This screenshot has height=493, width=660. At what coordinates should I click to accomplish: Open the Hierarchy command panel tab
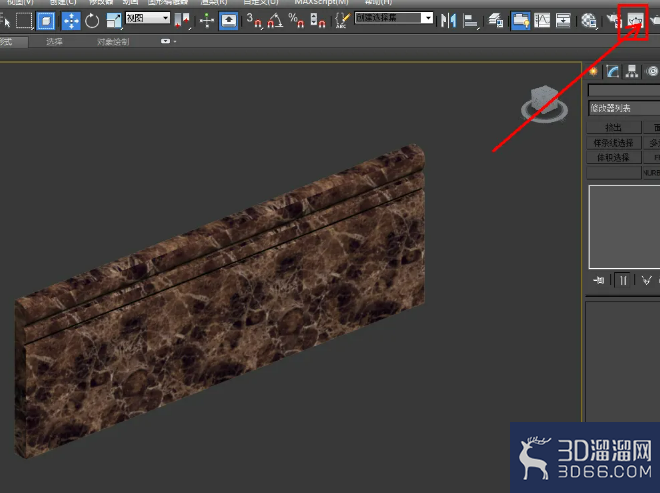[631, 71]
